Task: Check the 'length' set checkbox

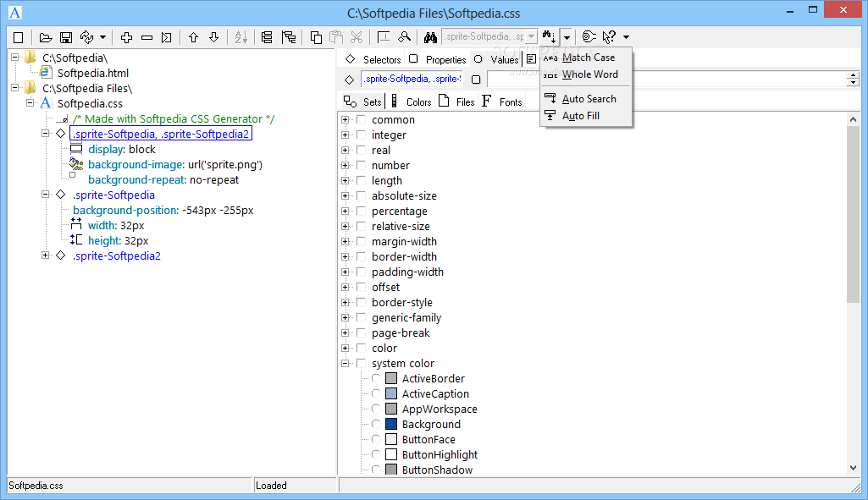Action: (361, 180)
